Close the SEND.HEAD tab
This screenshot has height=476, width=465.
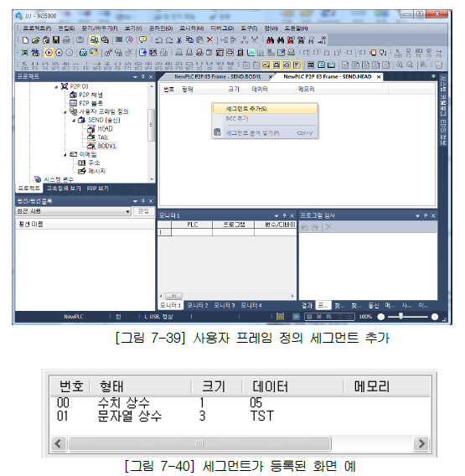pos(379,77)
